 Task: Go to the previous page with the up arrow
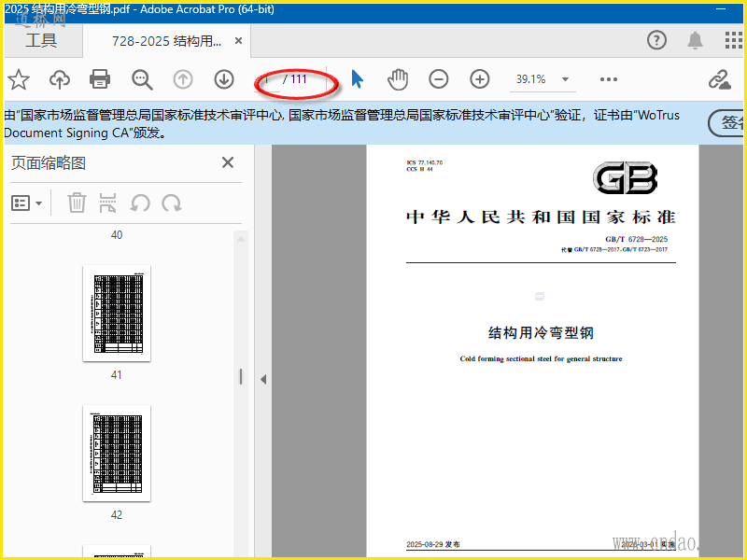tap(183, 79)
